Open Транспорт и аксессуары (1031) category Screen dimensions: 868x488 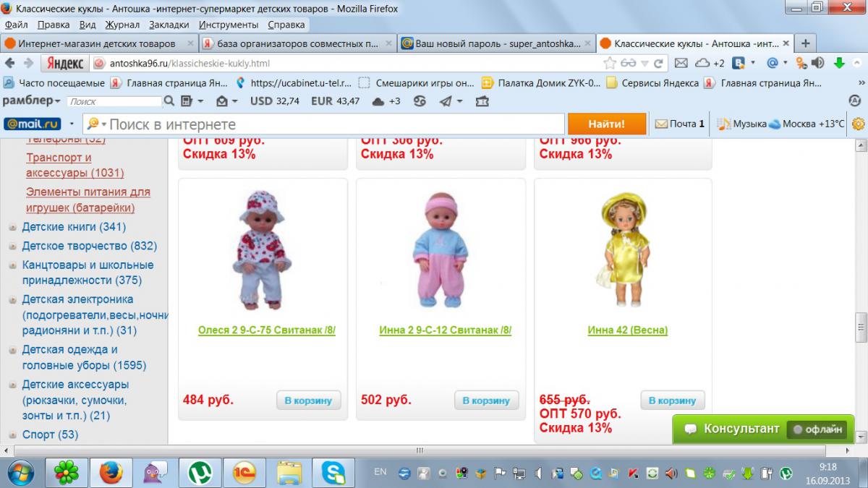pyautogui.click(x=75, y=166)
